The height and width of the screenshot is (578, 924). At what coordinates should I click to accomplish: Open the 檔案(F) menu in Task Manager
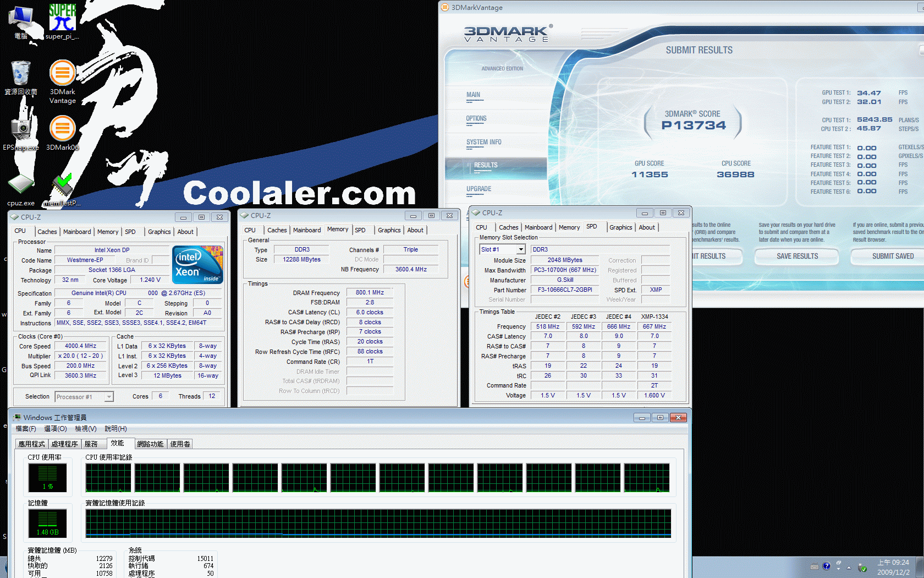pos(26,429)
